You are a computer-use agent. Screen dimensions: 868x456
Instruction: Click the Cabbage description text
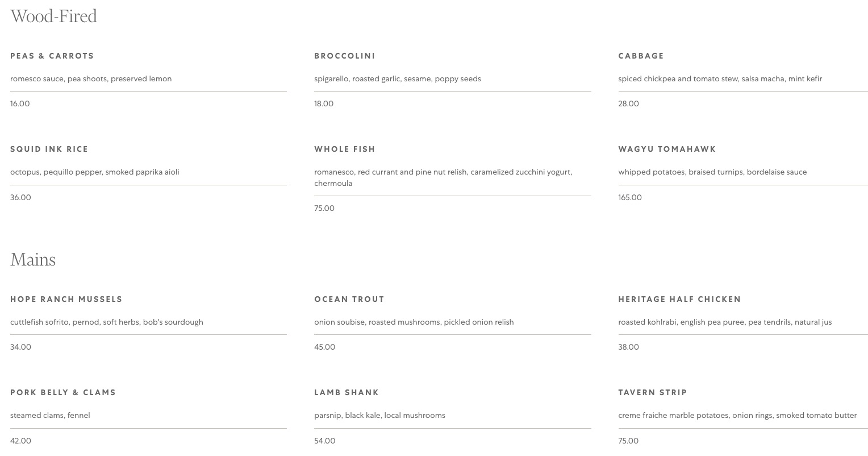(720, 78)
